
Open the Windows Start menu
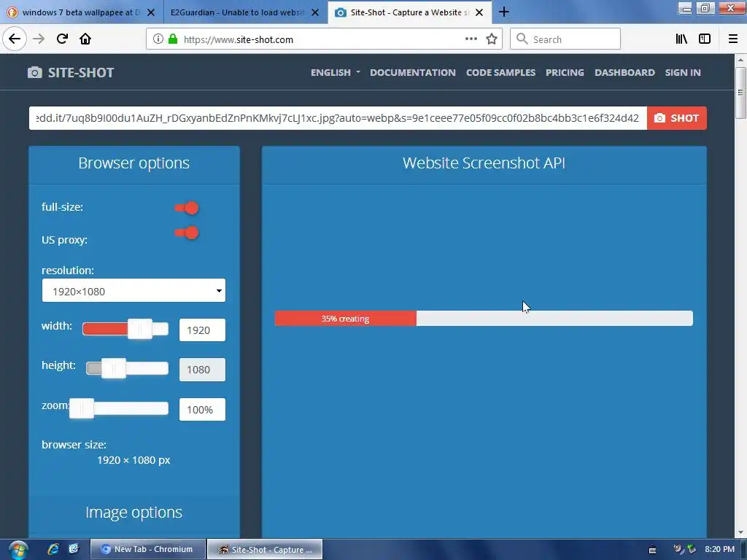coord(18,550)
